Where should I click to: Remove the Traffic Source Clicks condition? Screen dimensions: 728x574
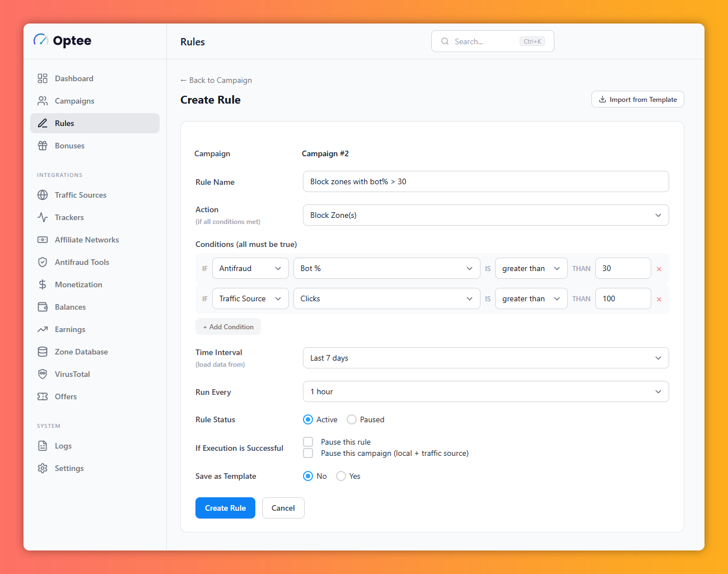click(x=659, y=299)
